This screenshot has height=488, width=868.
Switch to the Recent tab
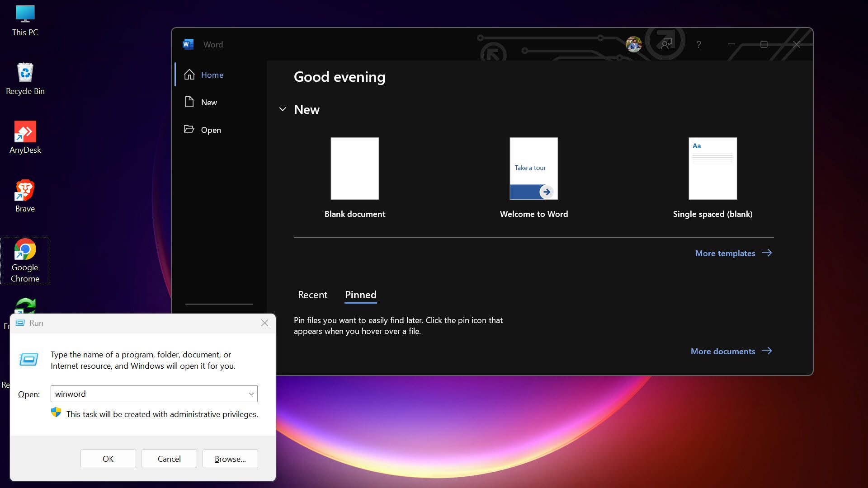coord(312,295)
